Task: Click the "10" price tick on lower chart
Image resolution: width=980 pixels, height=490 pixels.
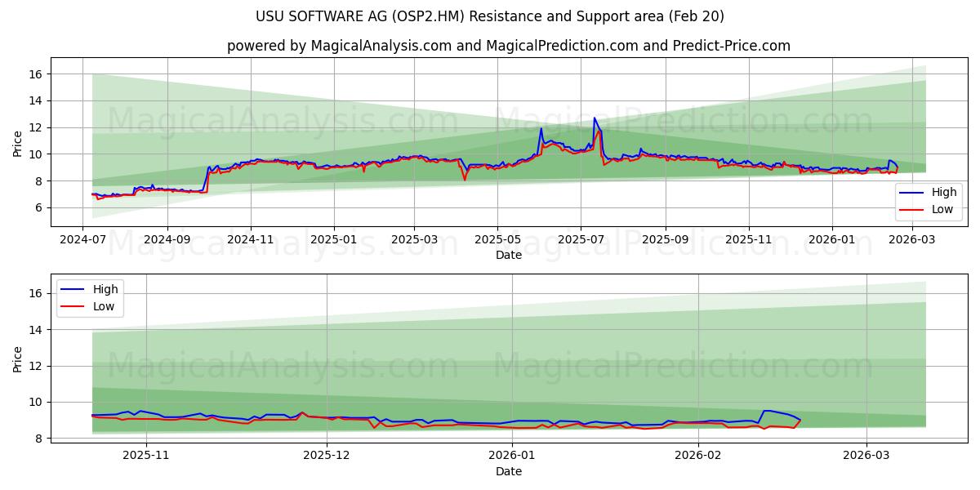Action: coord(35,402)
